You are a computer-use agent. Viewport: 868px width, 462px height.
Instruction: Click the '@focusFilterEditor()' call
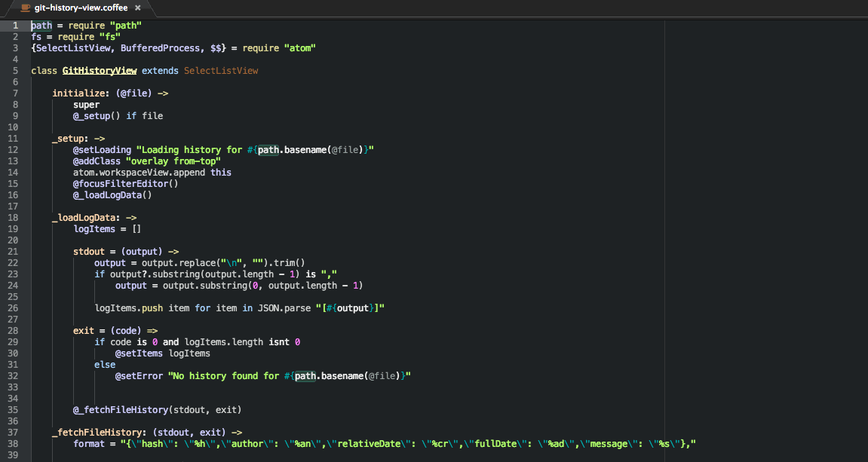[x=126, y=184]
